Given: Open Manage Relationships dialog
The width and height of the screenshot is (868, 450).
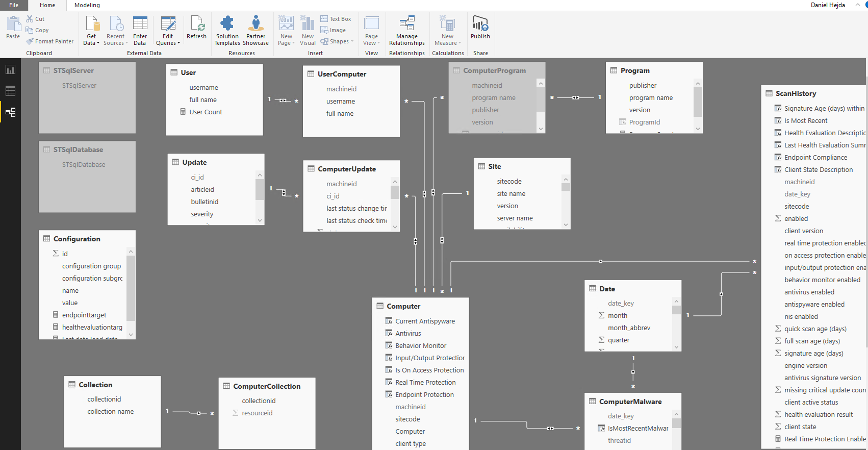Looking at the screenshot, I should [x=406, y=30].
